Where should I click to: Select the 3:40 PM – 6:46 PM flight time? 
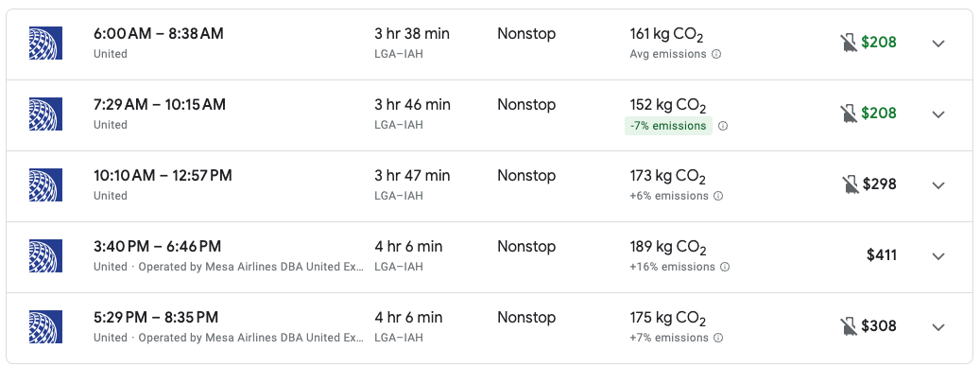(158, 246)
